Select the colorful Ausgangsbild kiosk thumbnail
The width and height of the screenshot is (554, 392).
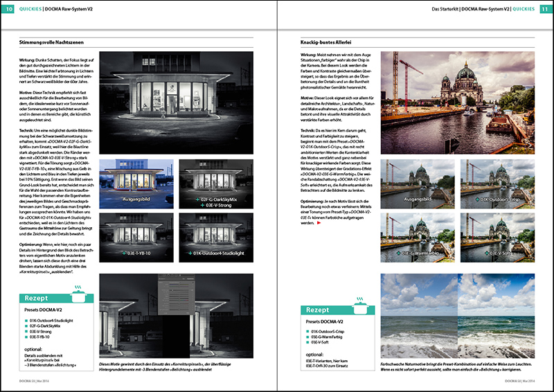(x=136, y=182)
